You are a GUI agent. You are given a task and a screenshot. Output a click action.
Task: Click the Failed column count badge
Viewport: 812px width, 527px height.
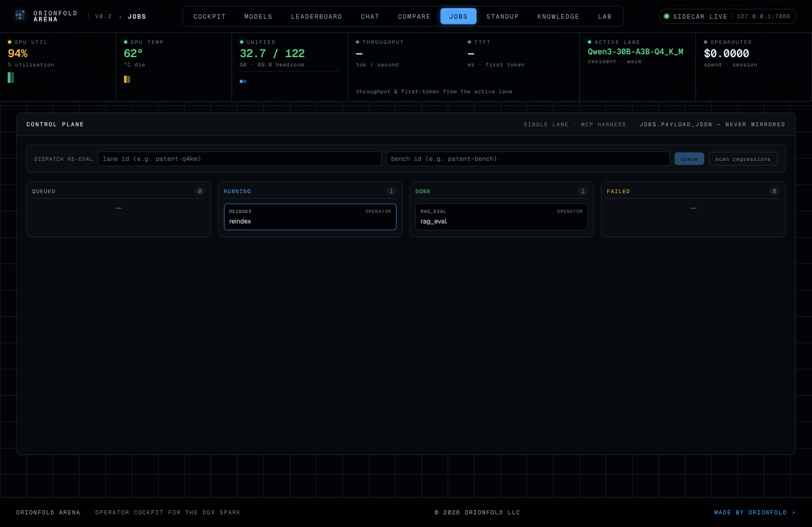(x=774, y=191)
